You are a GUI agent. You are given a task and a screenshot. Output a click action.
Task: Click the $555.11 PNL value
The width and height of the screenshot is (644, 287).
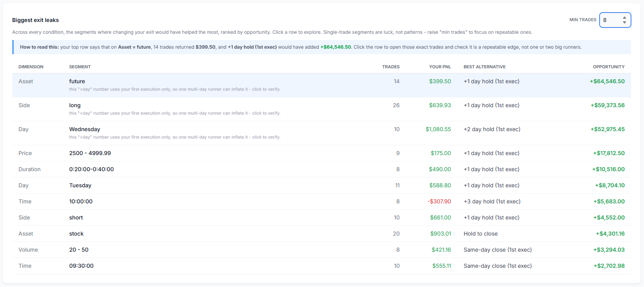(442, 266)
